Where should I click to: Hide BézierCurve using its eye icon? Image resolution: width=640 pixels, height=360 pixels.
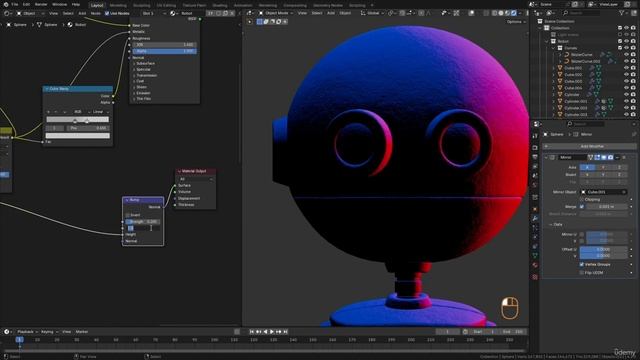tap(627, 55)
